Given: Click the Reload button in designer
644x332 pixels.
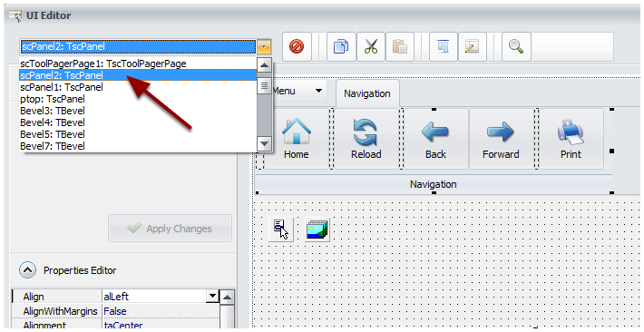Looking at the screenshot, I should 366,139.
